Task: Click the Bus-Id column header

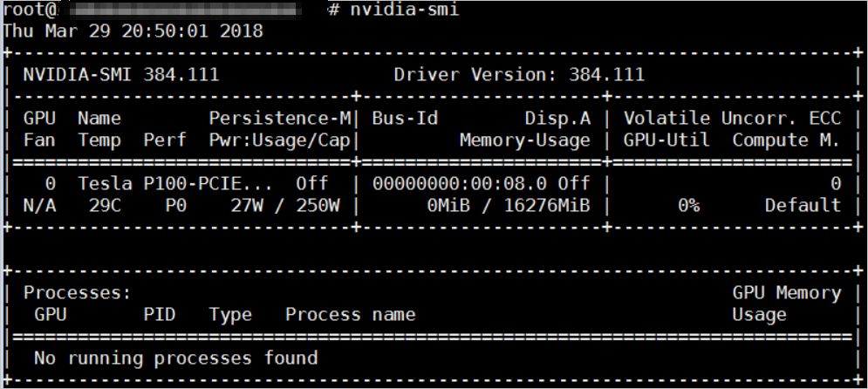Action: [405, 119]
